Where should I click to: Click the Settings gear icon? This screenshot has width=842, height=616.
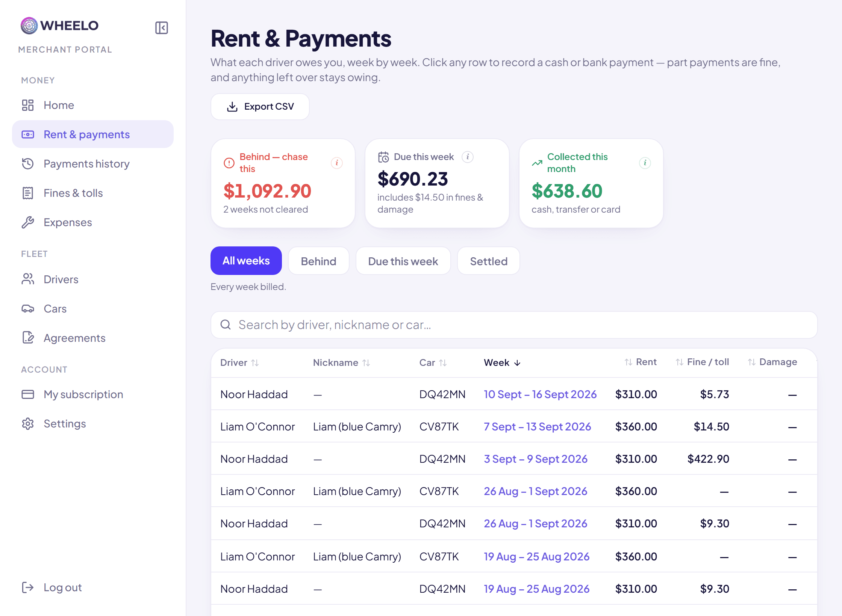click(x=28, y=424)
